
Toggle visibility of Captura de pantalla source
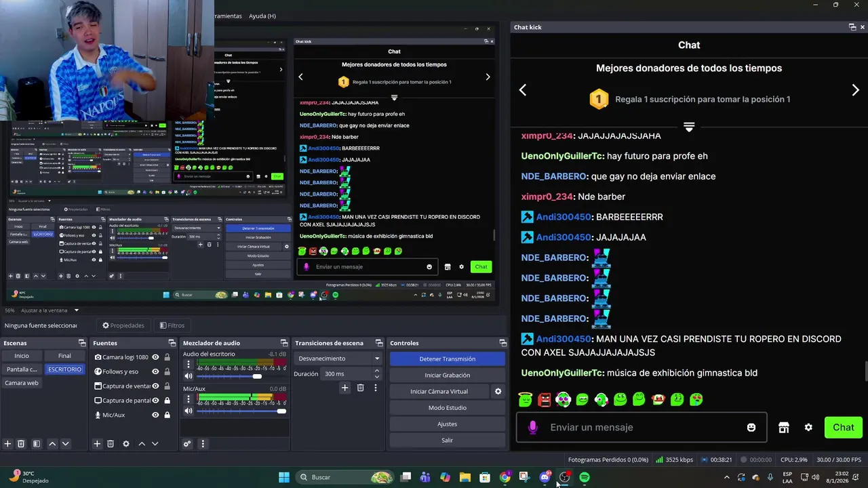[155, 401]
